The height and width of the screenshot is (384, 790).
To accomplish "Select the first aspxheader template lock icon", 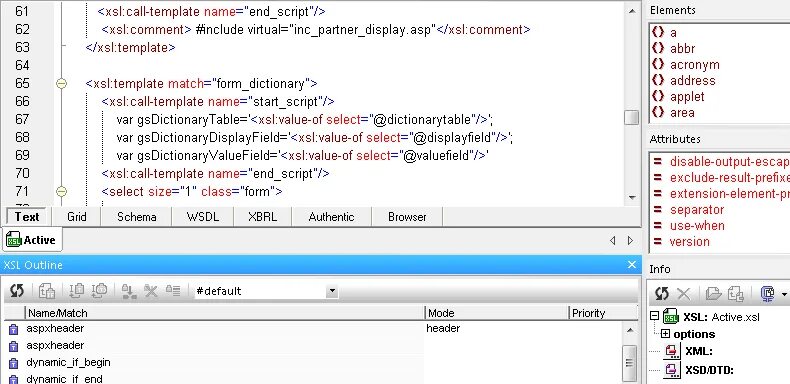I will click(14, 330).
